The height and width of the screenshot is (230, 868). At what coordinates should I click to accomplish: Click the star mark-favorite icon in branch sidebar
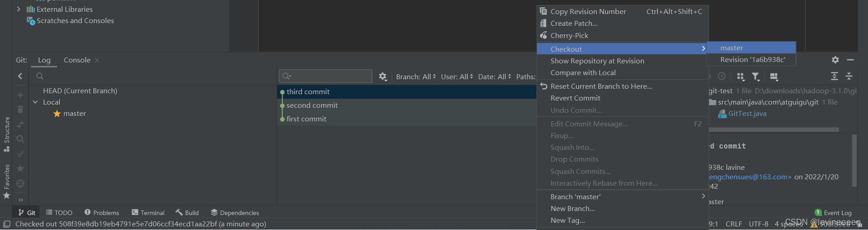(x=20, y=168)
